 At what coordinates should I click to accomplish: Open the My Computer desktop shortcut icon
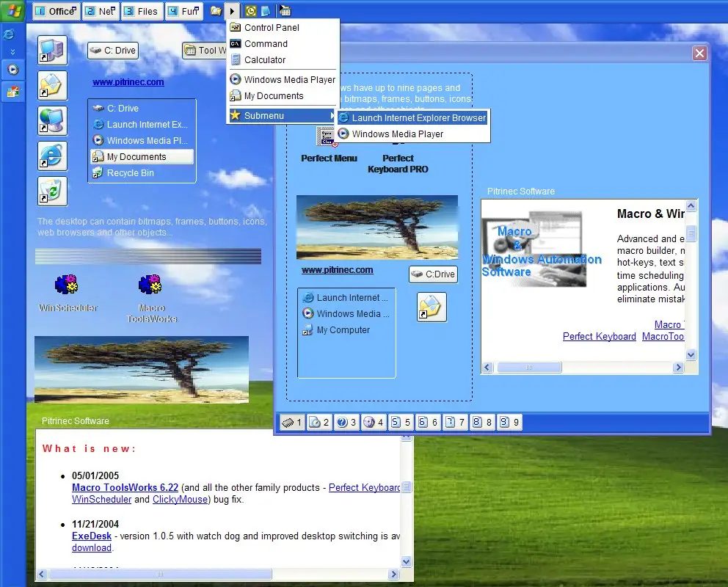[x=52, y=50]
